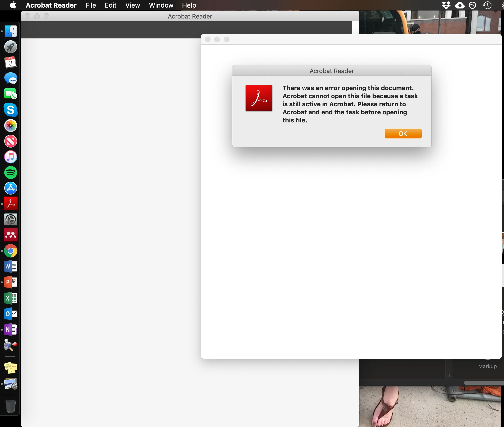Open Mendeley Desktop from the dock
504x427 pixels.
point(11,235)
